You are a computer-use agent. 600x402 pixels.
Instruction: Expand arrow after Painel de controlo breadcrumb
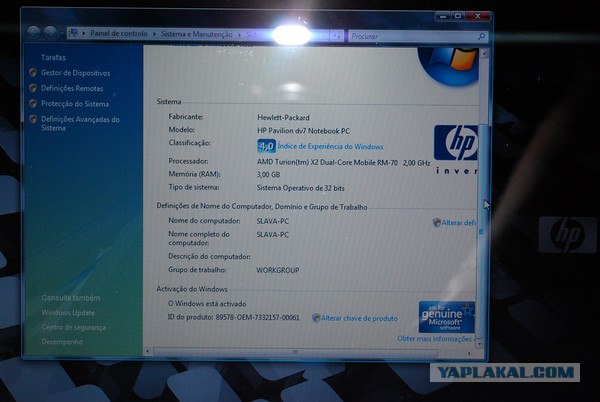tap(154, 34)
